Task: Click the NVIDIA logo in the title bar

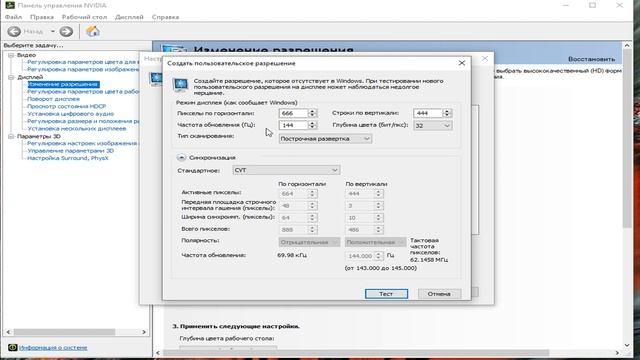Action: 9,5
